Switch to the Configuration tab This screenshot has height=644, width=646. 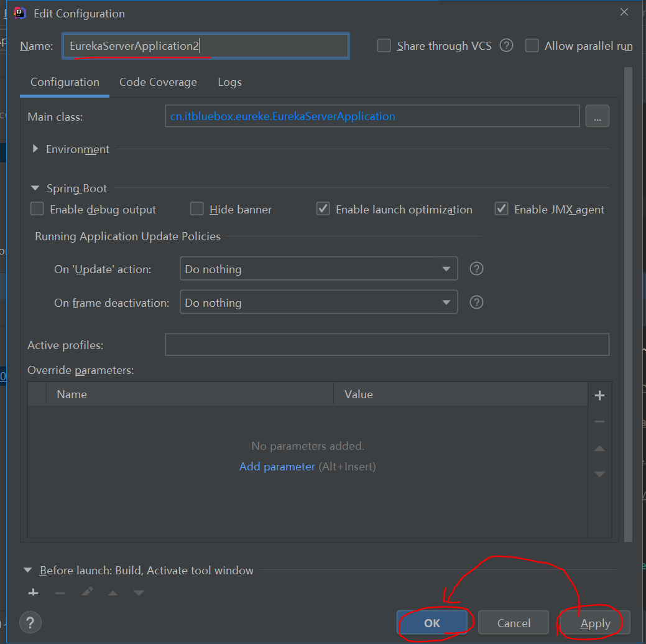[65, 82]
